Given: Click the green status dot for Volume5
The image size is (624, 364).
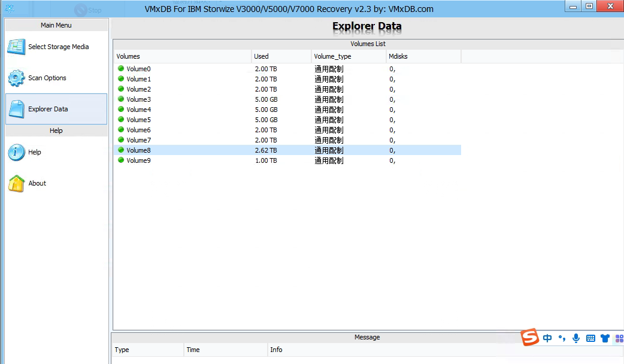Looking at the screenshot, I should pyautogui.click(x=121, y=119).
